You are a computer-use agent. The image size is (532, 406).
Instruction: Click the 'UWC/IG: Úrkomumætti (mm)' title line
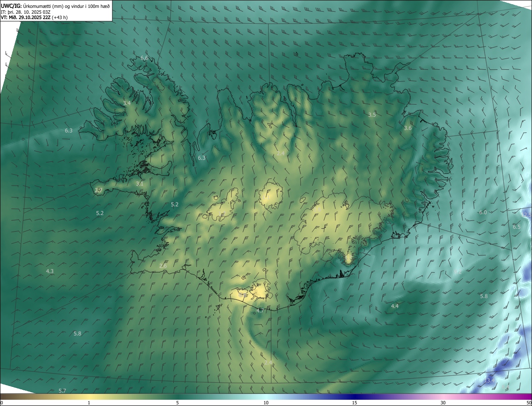point(55,6)
